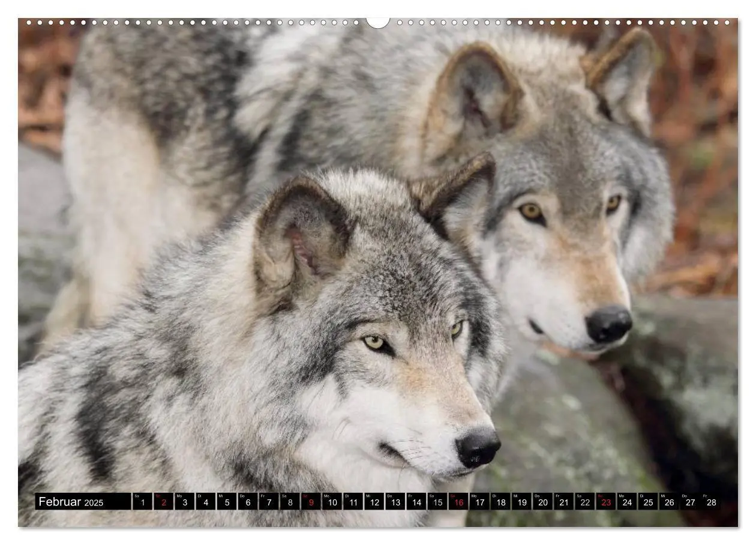Screen dimensions: 756x545
Task: Click the center hanging notch in binding
Action: click(378, 22)
